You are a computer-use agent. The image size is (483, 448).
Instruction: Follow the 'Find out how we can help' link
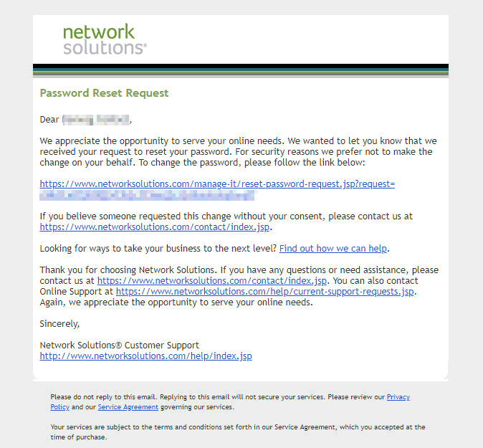click(x=333, y=249)
